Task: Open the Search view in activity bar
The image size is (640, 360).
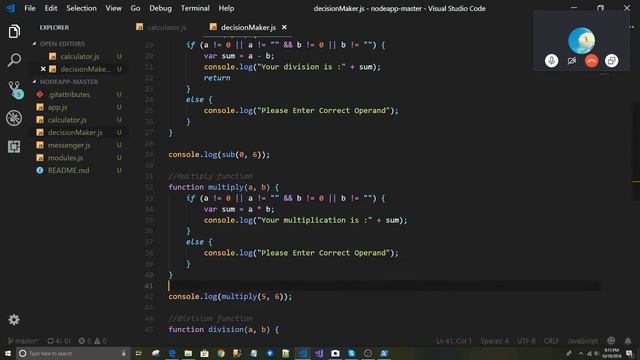Action: pos(14,60)
